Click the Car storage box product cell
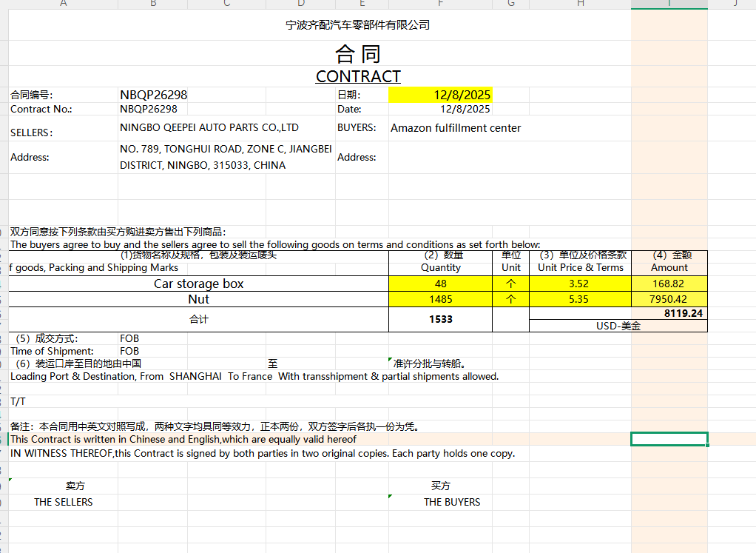This screenshot has width=756, height=553. tap(198, 284)
